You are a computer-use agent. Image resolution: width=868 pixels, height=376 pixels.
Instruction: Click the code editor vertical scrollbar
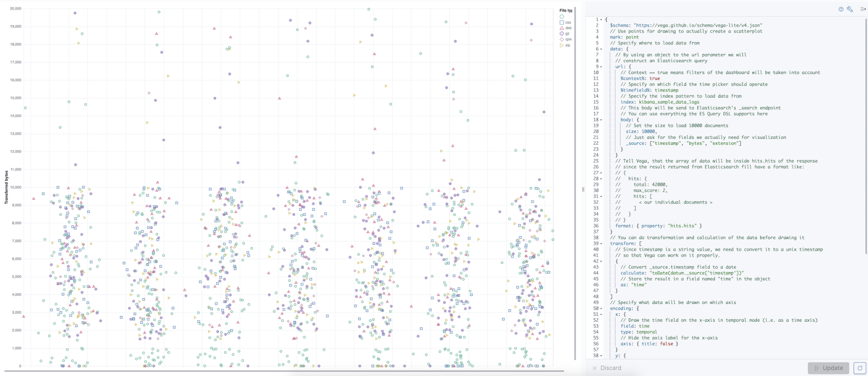click(x=866, y=130)
